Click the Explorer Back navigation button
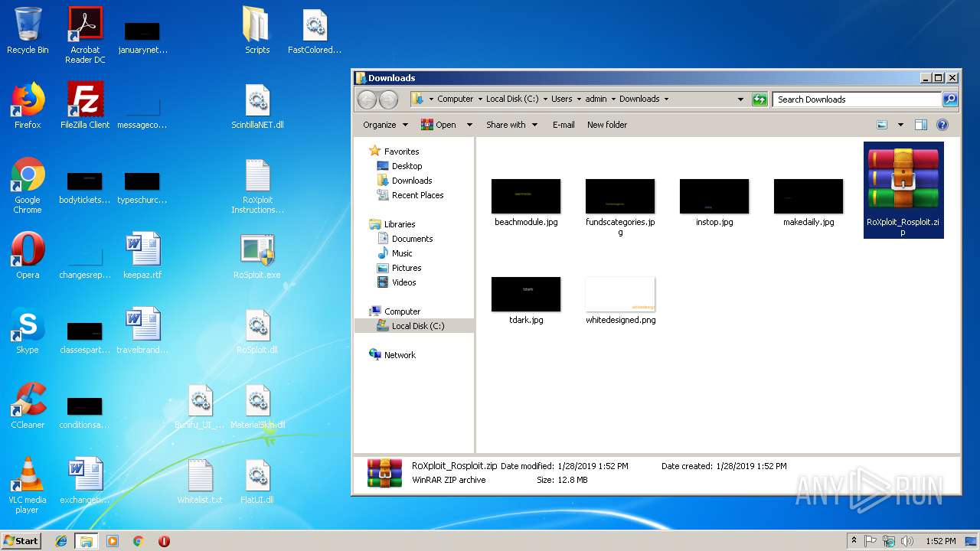 click(x=367, y=99)
